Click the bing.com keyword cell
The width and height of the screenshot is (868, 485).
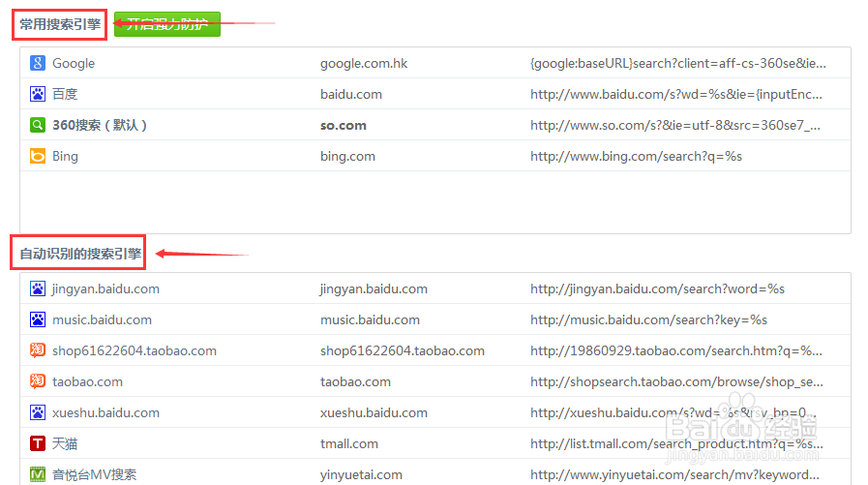pos(347,157)
